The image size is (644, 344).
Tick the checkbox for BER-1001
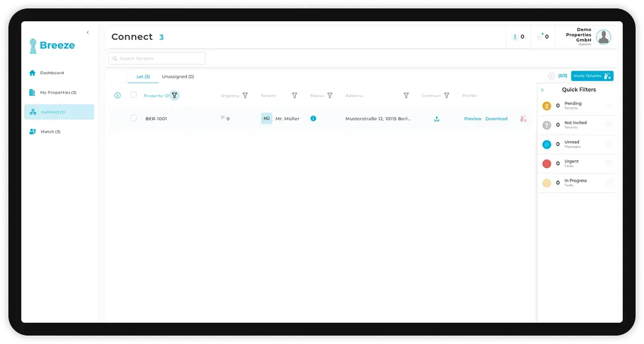click(134, 118)
